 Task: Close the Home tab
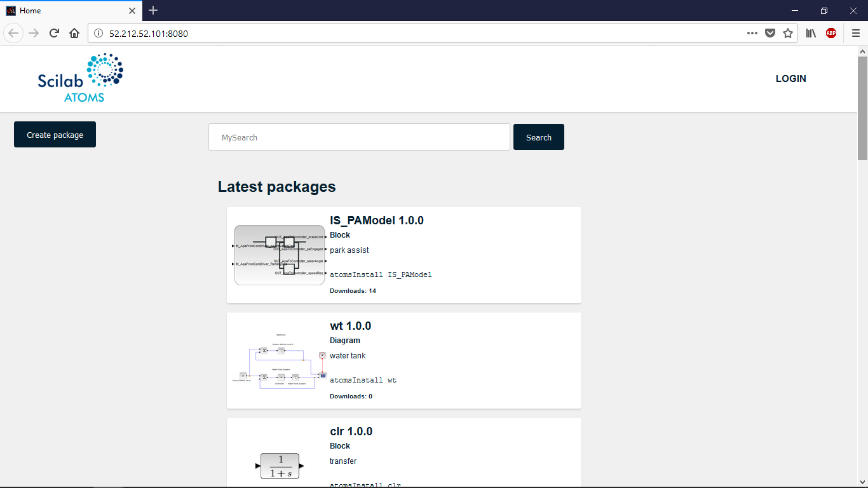click(132, 11)
